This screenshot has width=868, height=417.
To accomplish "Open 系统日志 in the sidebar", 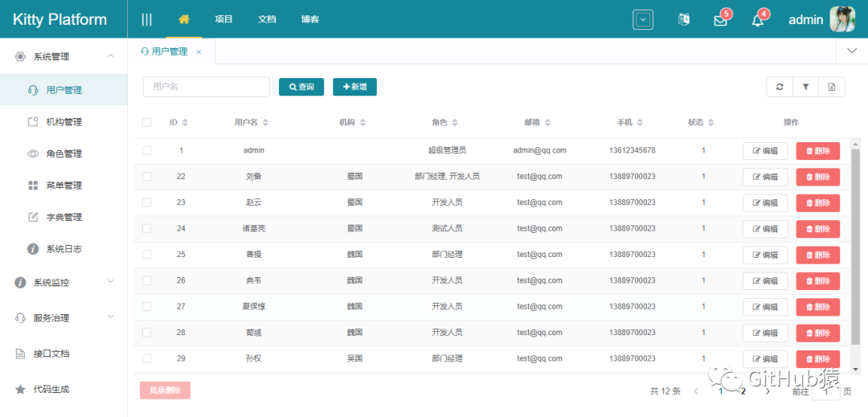I will (63, 249).
